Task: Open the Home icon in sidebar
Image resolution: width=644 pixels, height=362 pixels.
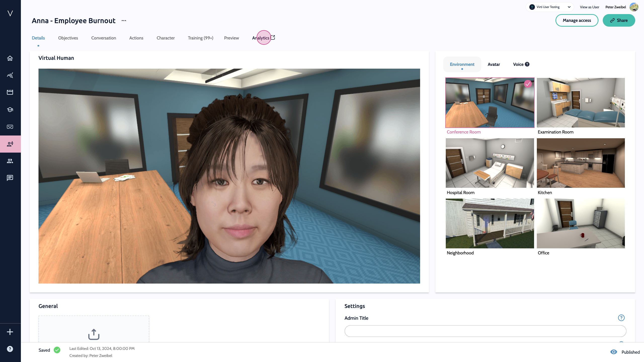Action: pyautogui.click(x=10, y=58)
